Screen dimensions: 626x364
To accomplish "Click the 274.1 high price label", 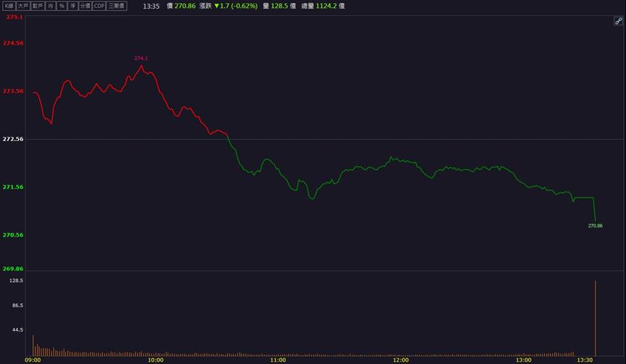I will (x=141, y=59).
